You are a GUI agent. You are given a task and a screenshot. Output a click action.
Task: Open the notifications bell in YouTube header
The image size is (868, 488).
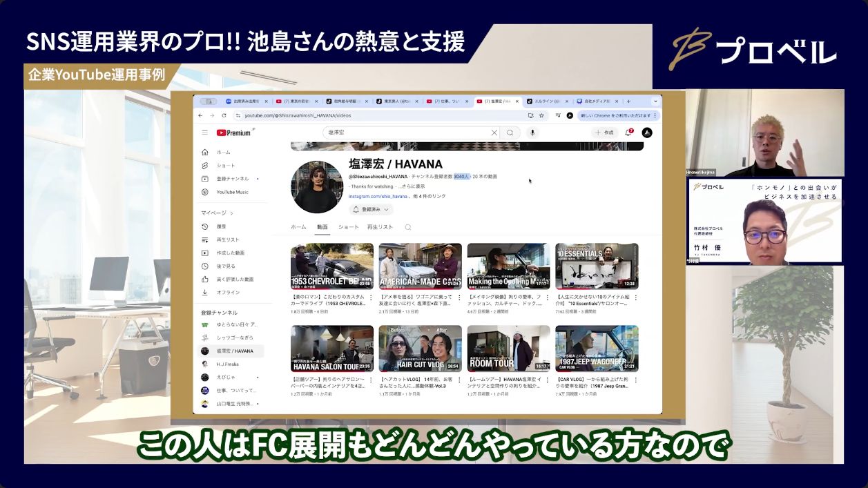click(x=628, y=133)
